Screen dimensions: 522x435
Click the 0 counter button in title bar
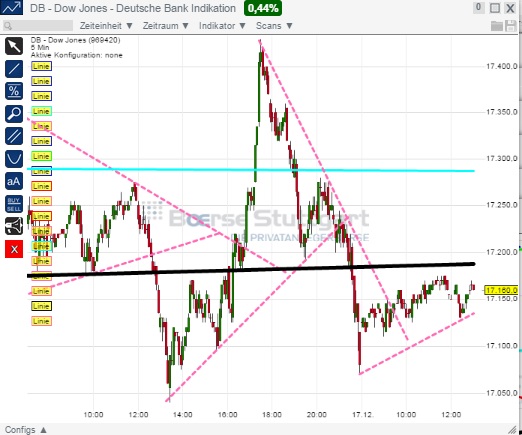click(478, 7)
